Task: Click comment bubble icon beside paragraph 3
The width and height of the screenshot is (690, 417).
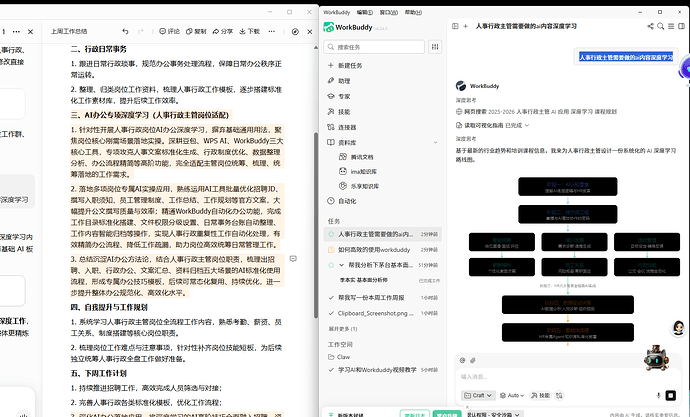Action: (x=293, y=259)
